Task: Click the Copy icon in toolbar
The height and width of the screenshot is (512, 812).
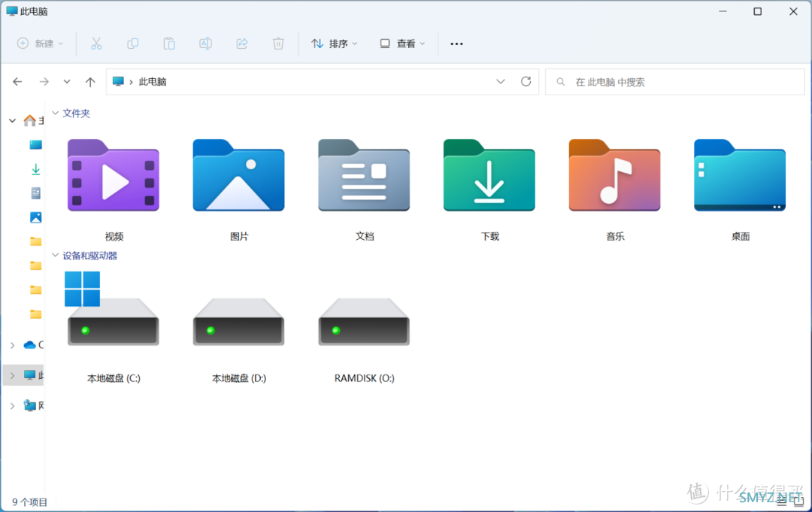Action: (132, 44)
